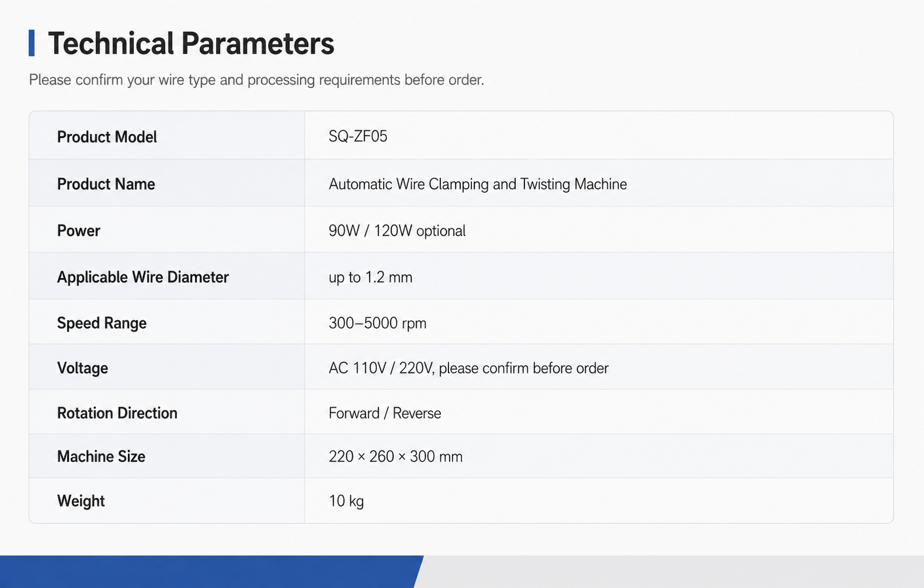Click the Voltage label
The height and width of the screenshot is (588, 924).
tap(82, 368)
